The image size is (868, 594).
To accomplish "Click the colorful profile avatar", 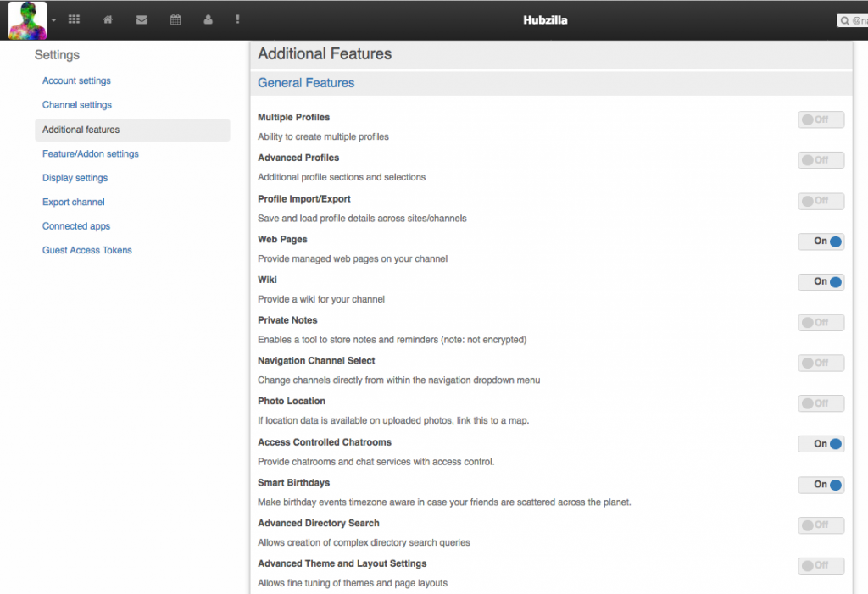I will pyautogui.click(x=27, y=20).
